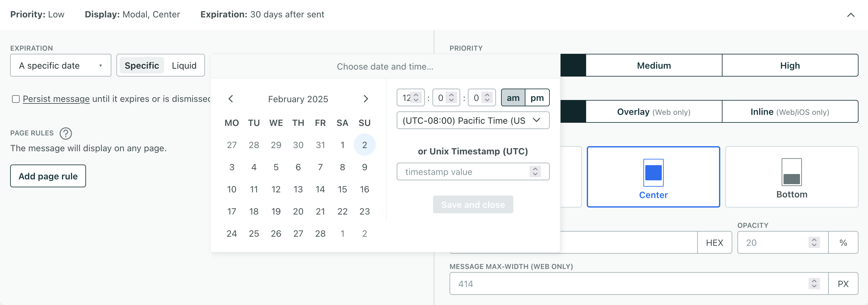The height and width of the screenshot is (305, 868).
Task: Go to next month in calendar
Action: coord(366,99)
